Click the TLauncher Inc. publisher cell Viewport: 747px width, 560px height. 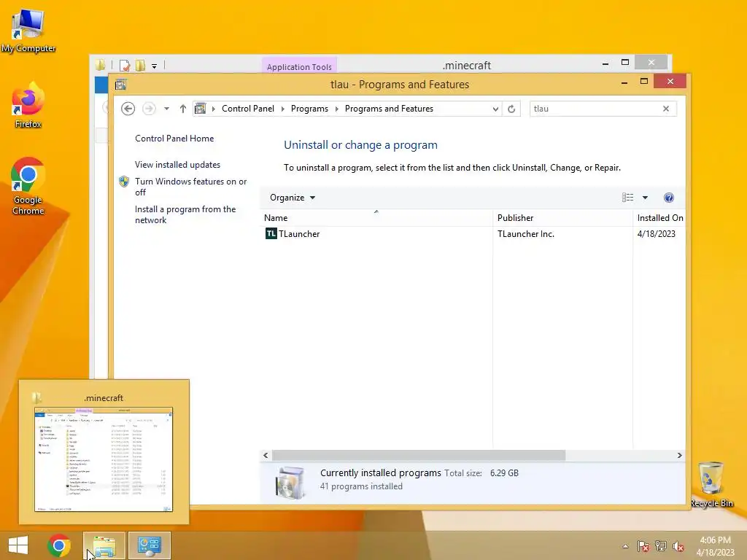click(525, 234)
